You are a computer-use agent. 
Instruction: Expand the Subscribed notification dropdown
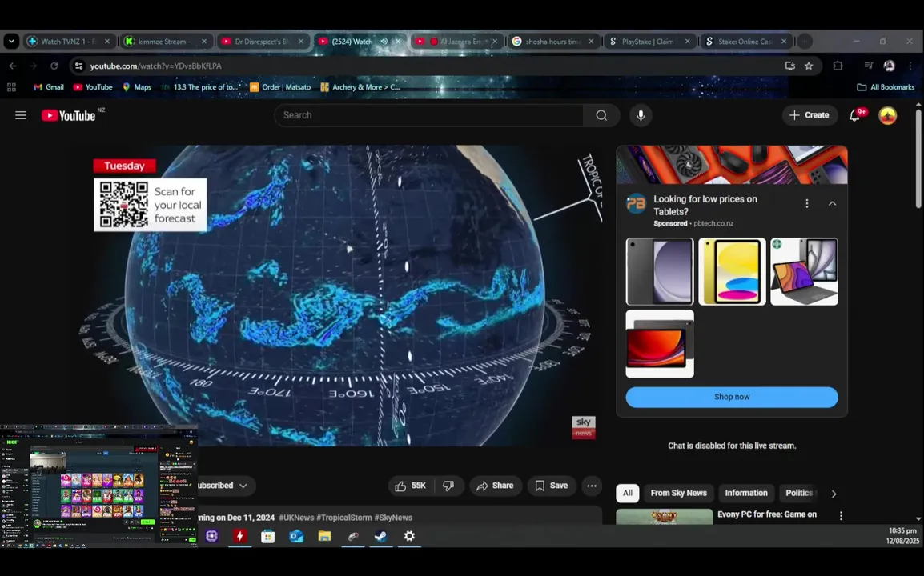[243, 486]
